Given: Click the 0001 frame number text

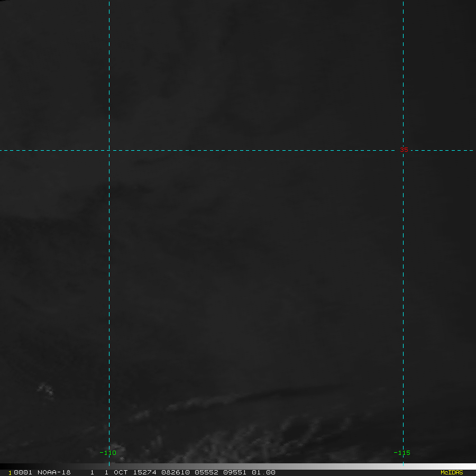Looking at the screenshot, I should tap(23, 472).
